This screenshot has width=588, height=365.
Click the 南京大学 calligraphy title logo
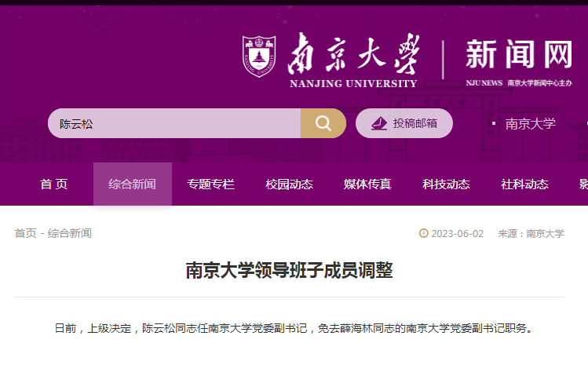click(353, 53)
